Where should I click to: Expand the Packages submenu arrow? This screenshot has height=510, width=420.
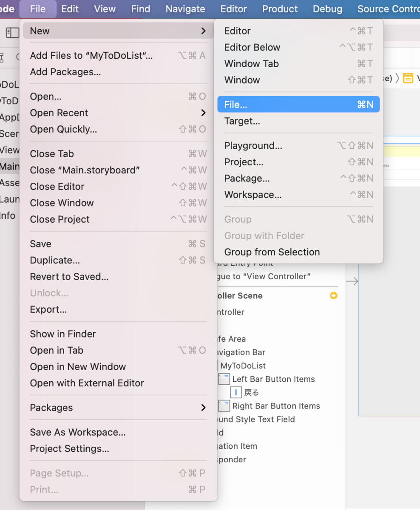pyautogui.click(x=203, y=408)
